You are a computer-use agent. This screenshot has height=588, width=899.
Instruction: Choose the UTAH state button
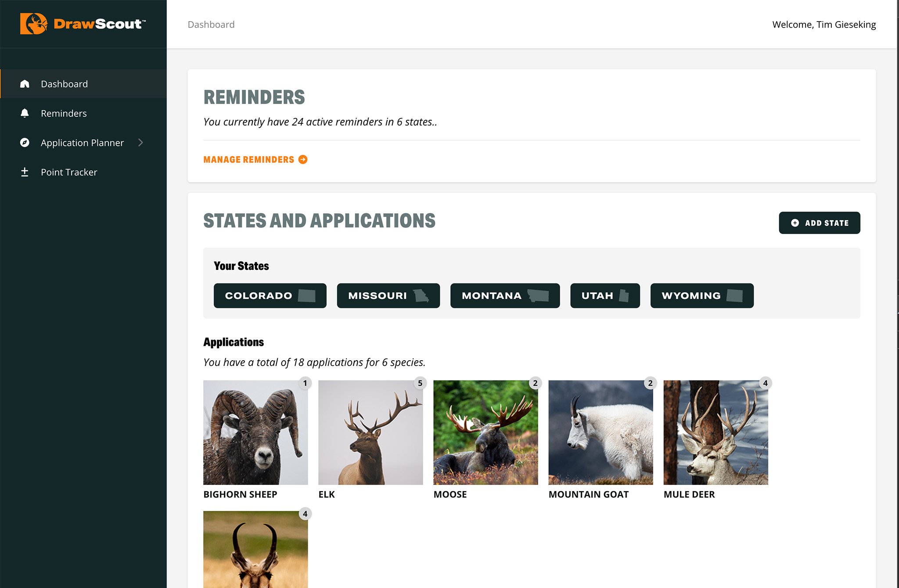click(604, 296)
